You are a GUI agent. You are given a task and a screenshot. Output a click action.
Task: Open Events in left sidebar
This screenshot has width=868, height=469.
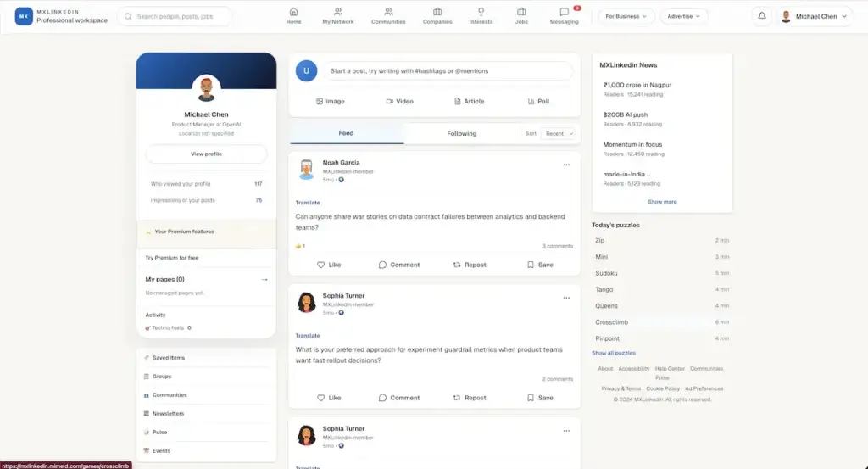(206, 450)
